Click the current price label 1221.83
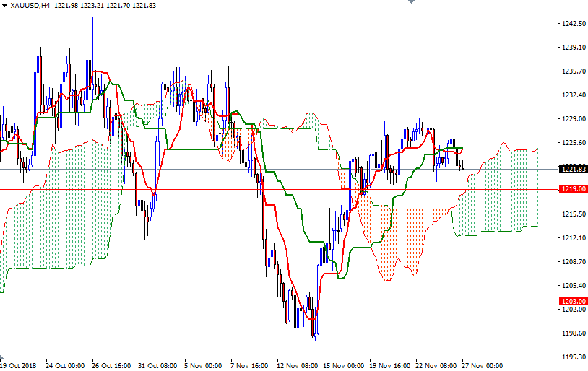588x371 pixels. click(572, 169)
